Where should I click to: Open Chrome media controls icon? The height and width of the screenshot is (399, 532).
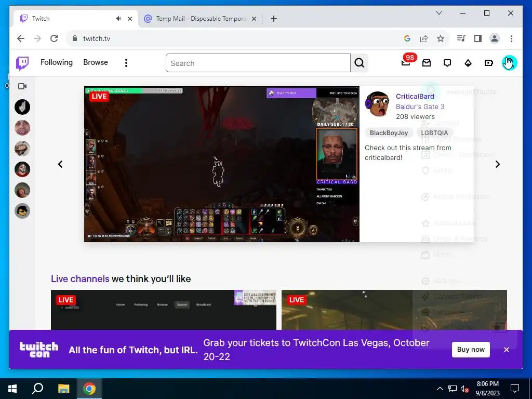pyautogui.click(x=461, y=38)
